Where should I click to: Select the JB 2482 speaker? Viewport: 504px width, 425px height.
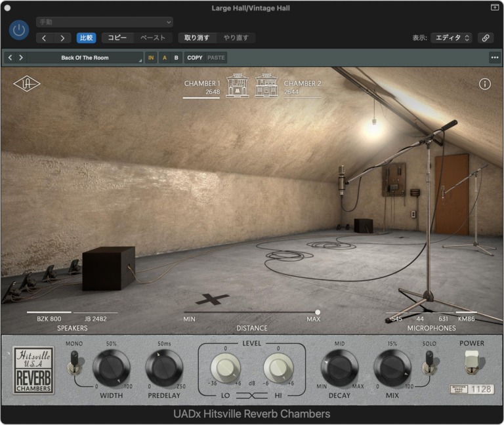(95, 319)
